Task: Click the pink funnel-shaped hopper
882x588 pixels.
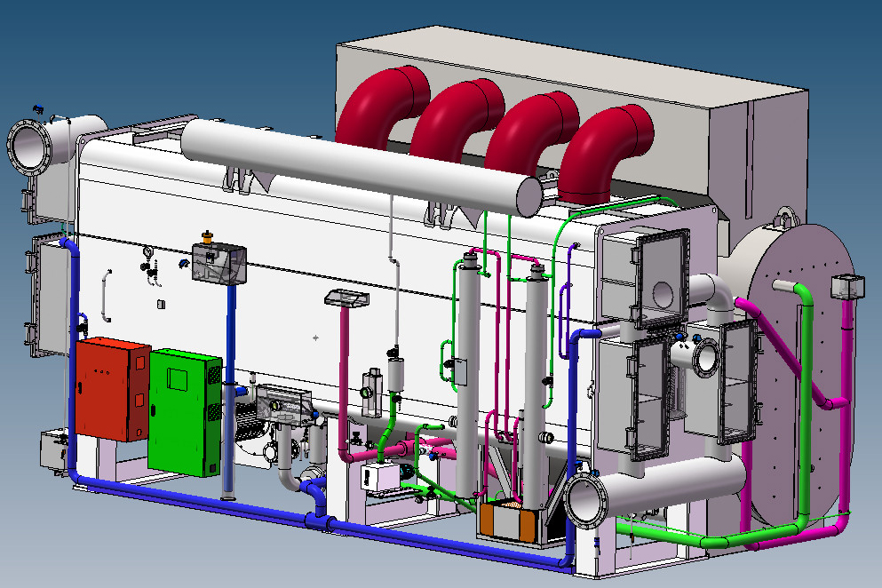Action: coord(346,298)
